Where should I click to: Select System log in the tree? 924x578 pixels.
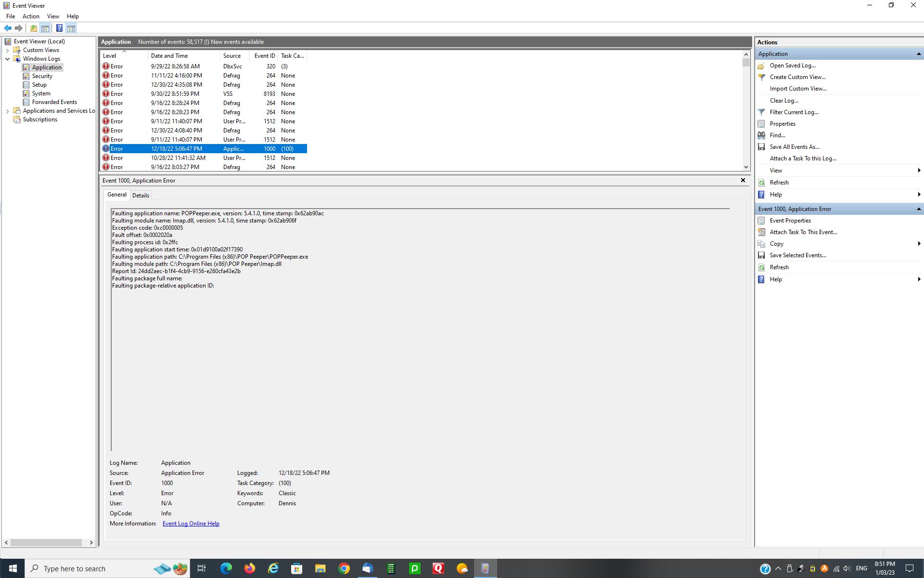tap(41, 93)
